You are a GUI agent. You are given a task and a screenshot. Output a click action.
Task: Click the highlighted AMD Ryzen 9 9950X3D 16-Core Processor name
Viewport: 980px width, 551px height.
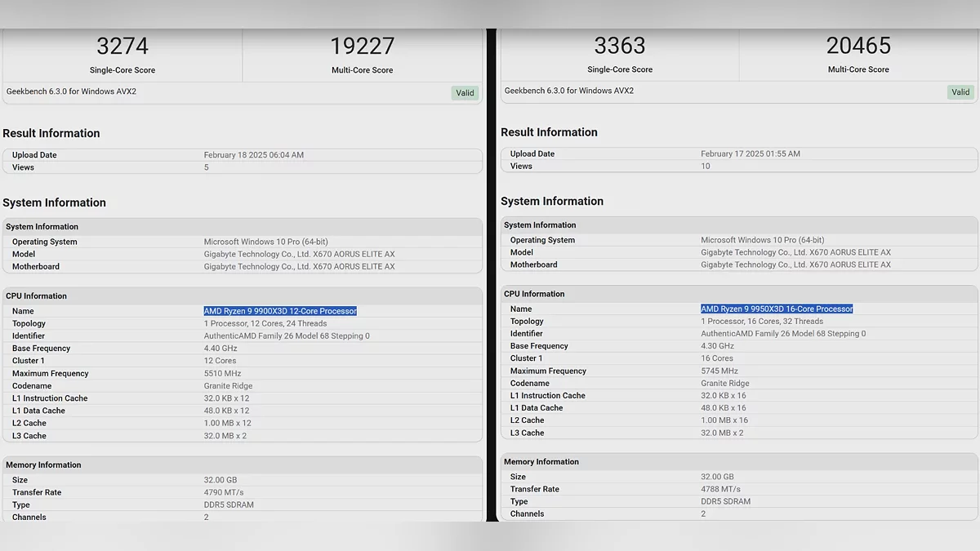[x=777, y=309]
